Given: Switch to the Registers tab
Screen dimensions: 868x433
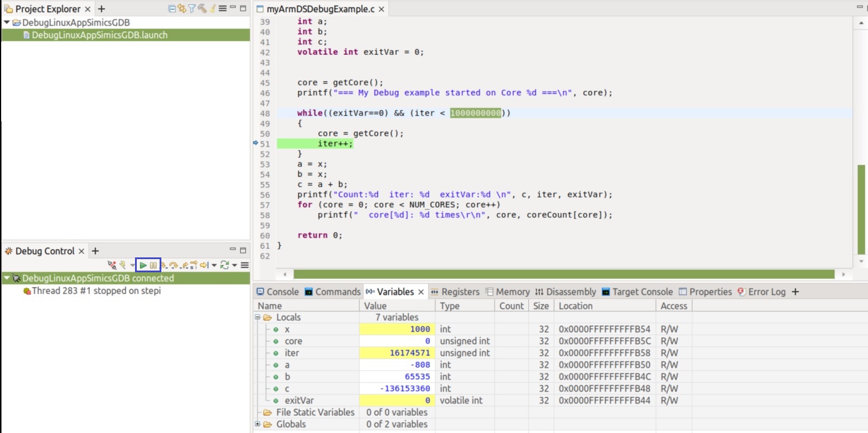Looking at the screenshot, I should tap(454, 292).
